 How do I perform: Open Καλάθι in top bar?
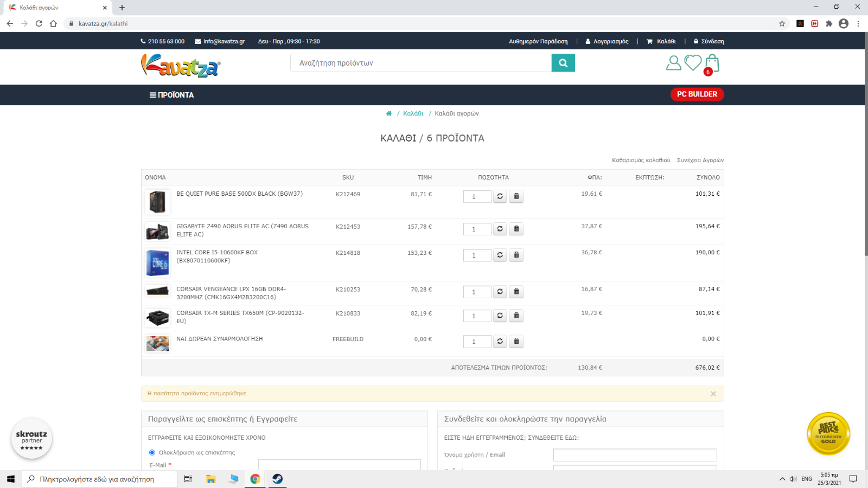pyautogui.click(x=661, y=41)
